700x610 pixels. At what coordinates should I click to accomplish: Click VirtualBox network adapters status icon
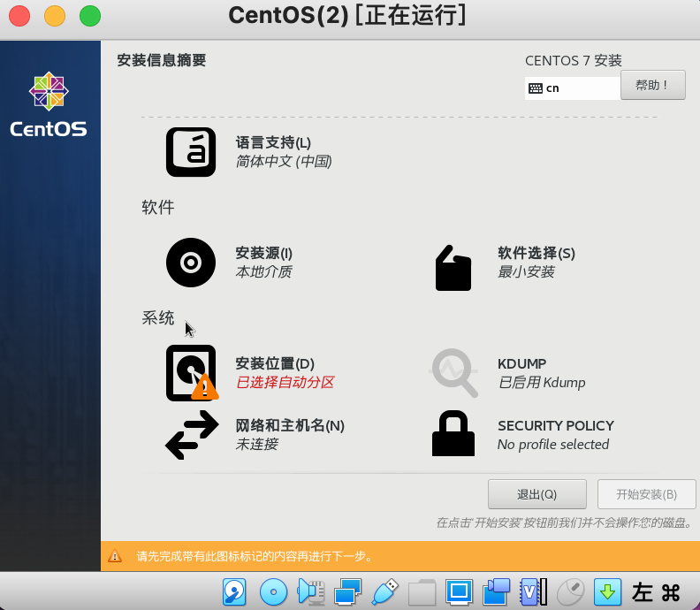[x=347, y=592]
